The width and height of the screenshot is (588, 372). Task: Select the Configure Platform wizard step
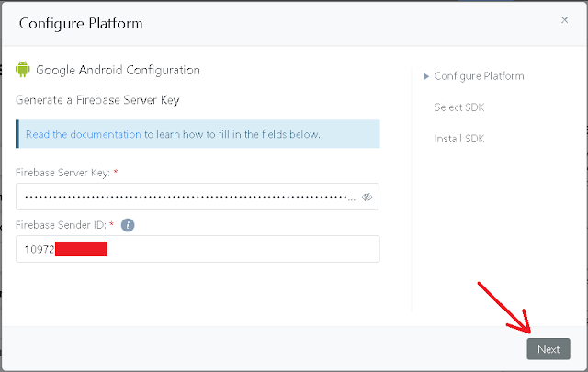pyautogui.click(x=479, y=76)
